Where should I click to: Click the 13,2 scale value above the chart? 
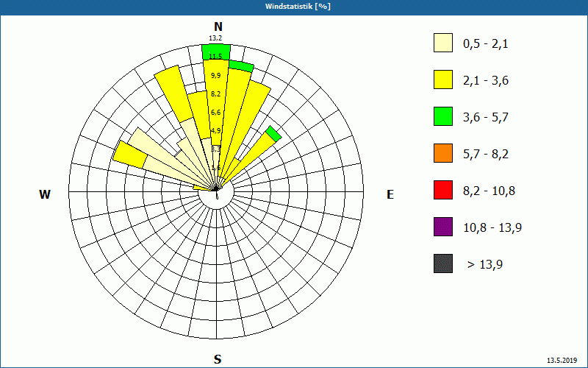215,38
